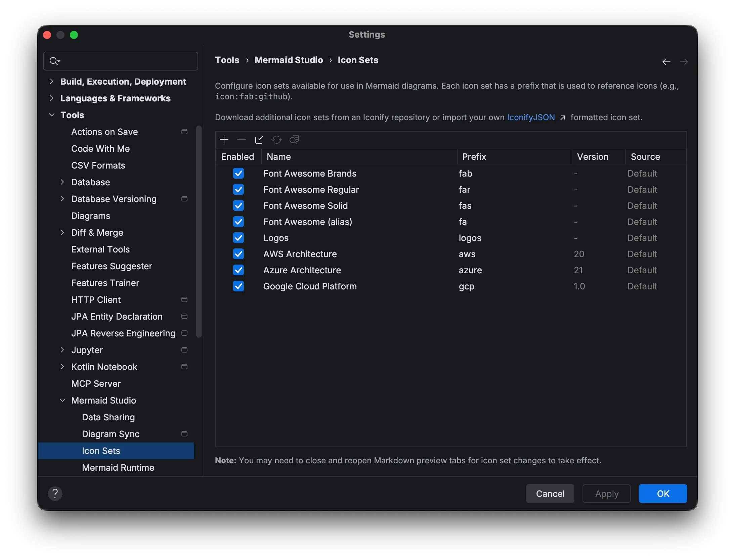Screen dimensions: 735x560
Task: Click the Add icon set button
Action: [224, 139]
